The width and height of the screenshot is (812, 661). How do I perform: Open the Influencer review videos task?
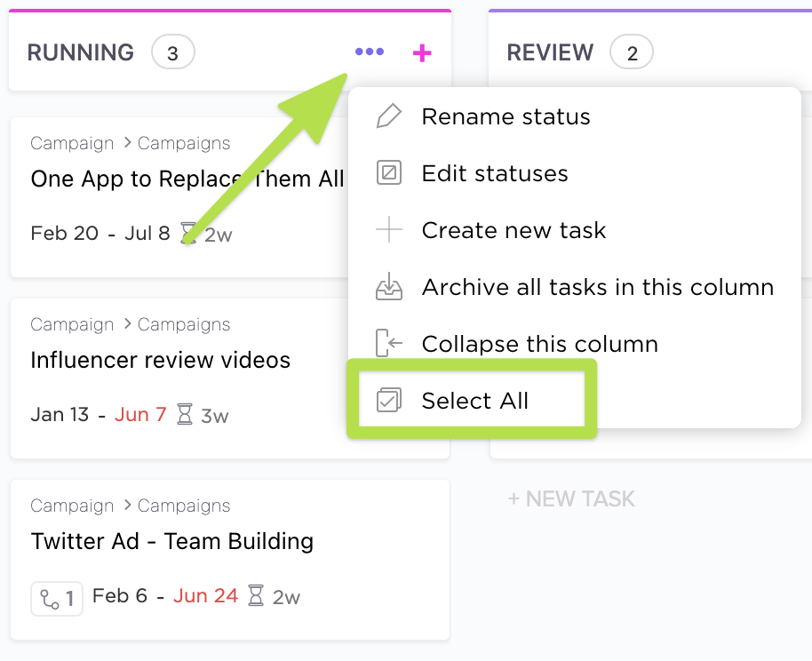[x=161, y=360]
